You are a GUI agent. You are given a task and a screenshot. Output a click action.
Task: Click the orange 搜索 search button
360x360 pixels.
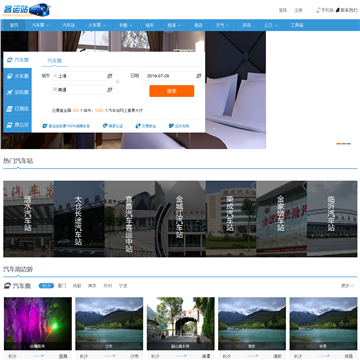[x=172, y=91]
